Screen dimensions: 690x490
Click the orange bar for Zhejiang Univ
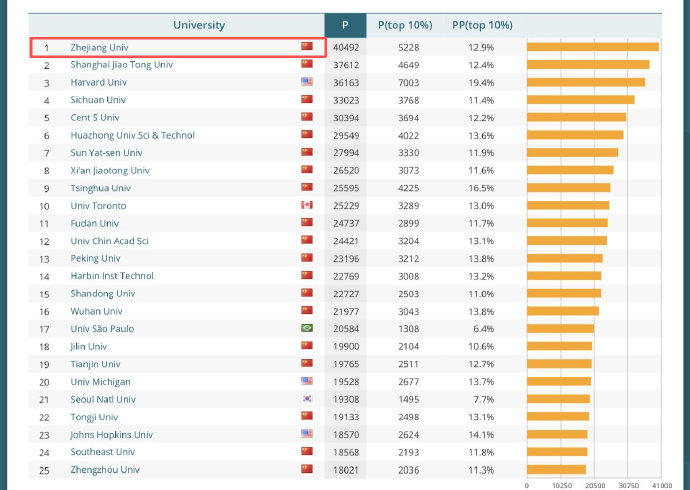point(592,47)
